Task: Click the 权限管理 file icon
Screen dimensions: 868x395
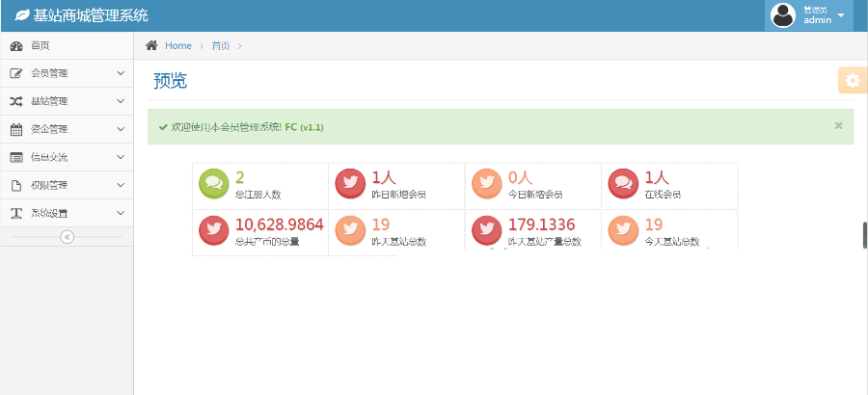Action: click(16, 185)
